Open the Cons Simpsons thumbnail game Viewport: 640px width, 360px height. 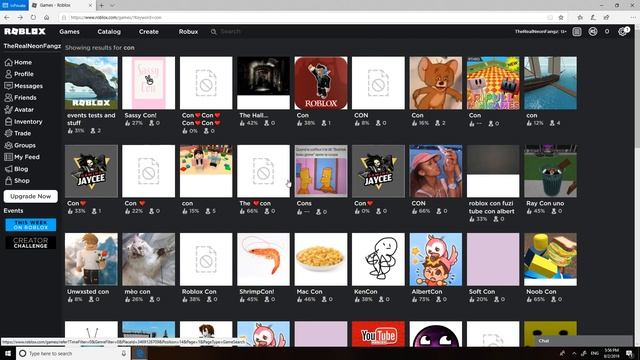[321, 171]
